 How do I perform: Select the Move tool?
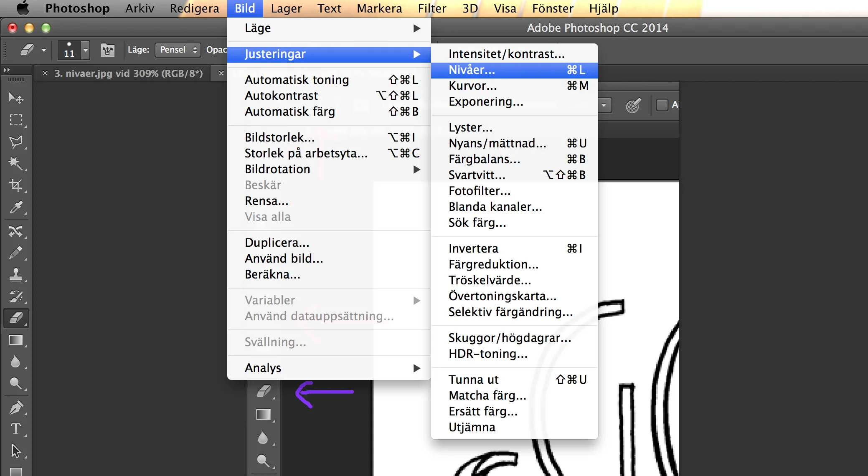pos(16,98)
